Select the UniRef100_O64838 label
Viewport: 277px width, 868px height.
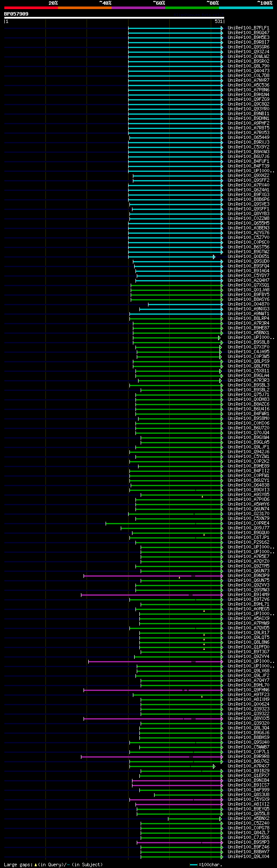[x=248, y=485]
